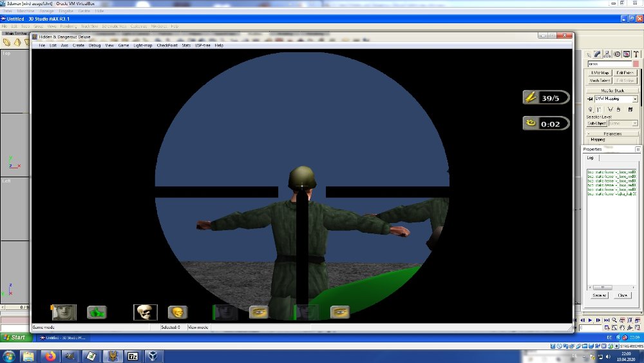Click the Edit Patch modifier button
644x363 pixels.
tap(625, 73)
